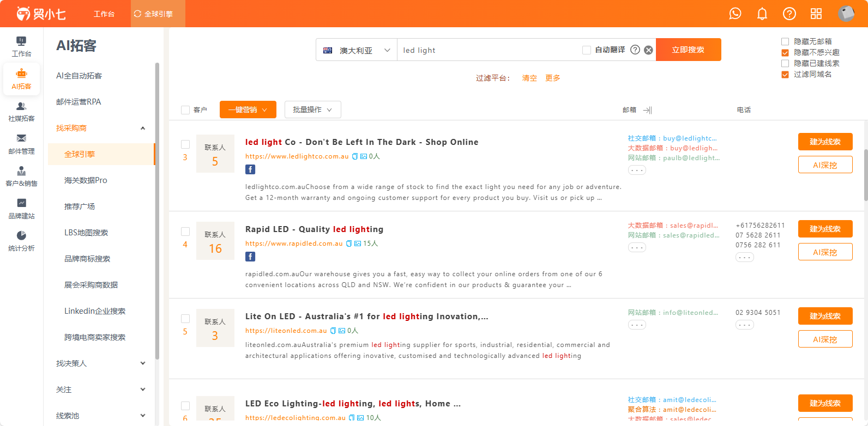The width and height of the screenshot is (868, 426).
Task: Click image icon beside 15人 for Rapid LED
Action: click(358, 244)
